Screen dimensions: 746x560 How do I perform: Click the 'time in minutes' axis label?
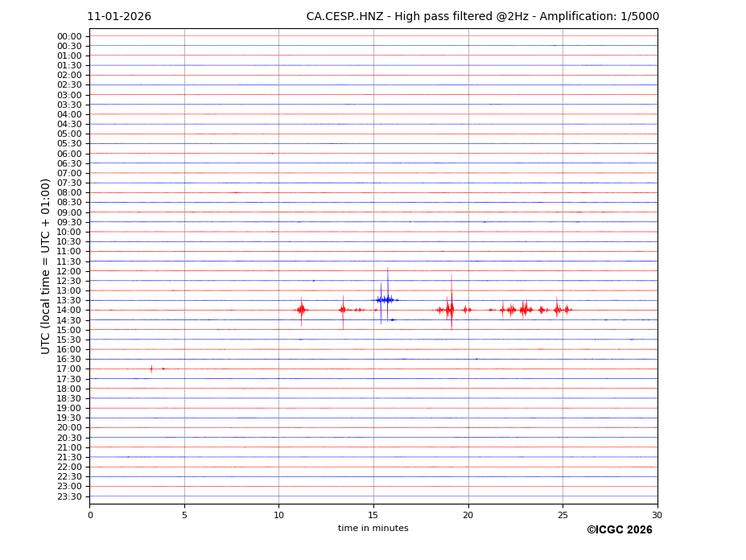(373, 528)
